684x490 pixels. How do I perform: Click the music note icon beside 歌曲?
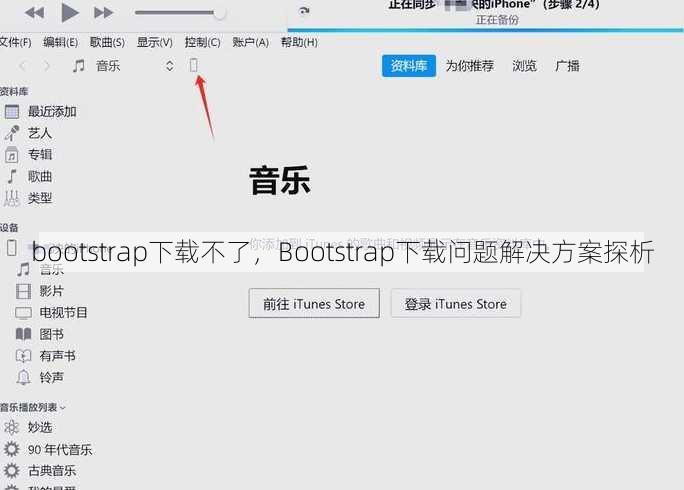(12, 176)
